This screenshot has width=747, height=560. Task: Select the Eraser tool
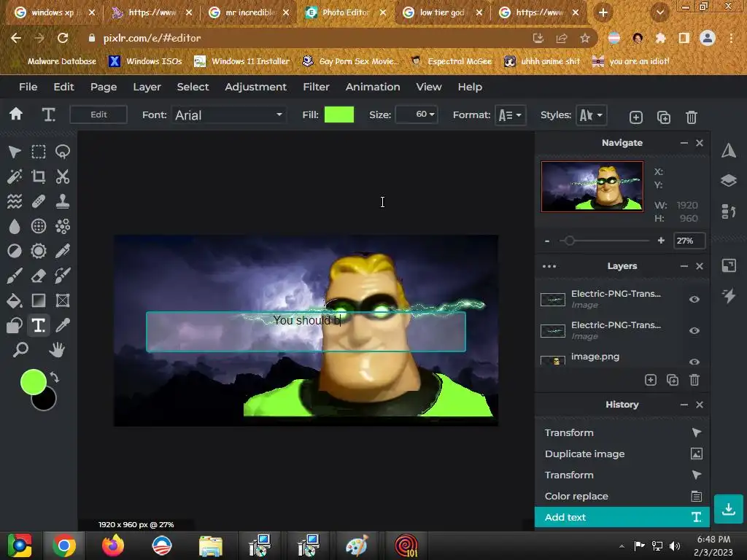(x=39, y=276)
